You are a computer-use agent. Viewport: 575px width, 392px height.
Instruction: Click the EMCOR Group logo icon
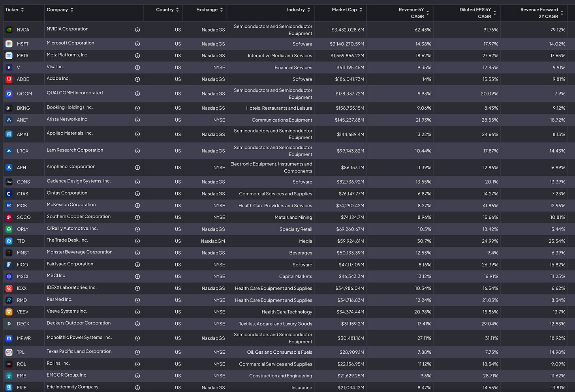coord(9,376)
